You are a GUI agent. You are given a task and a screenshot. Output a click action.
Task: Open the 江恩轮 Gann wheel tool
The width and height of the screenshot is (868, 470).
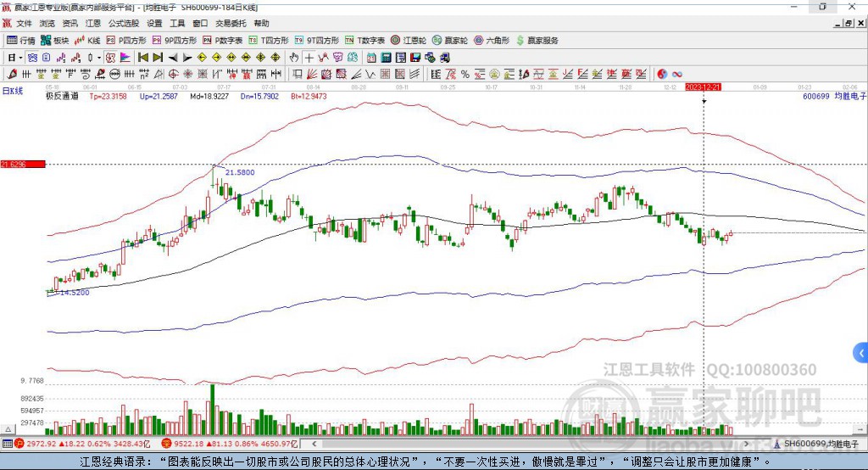[409, 41]
